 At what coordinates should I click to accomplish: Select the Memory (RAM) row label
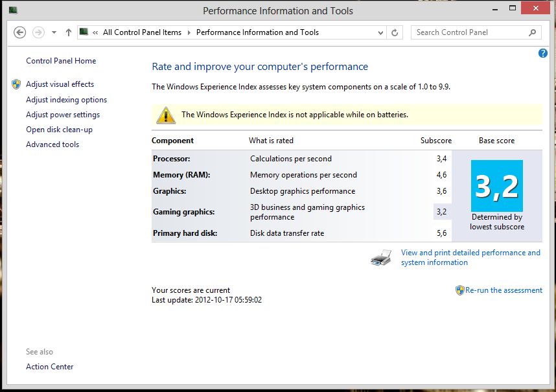click(181, 175)
